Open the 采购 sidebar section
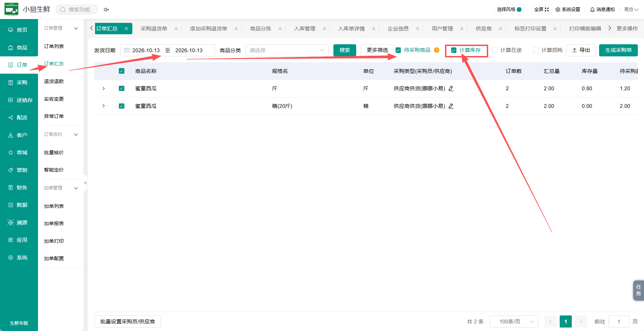This screenshot has width=644, height=331. tap(19, 82)
